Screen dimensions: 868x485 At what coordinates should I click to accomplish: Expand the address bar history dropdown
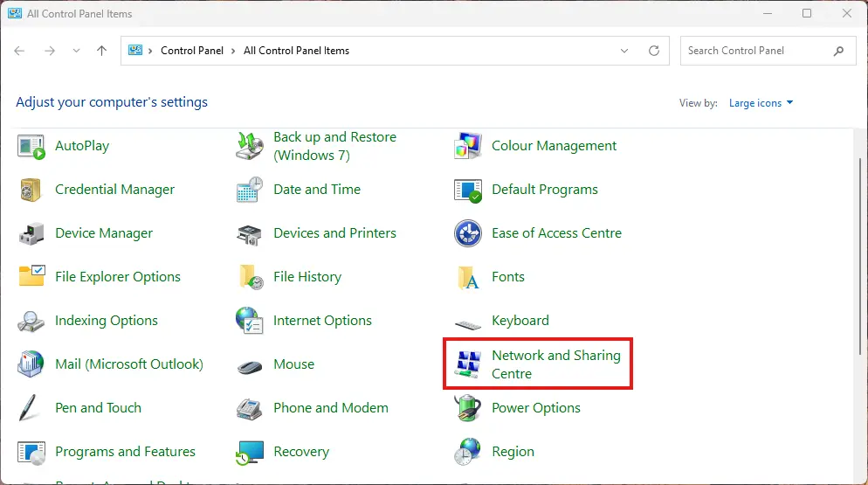coord(624,51)
